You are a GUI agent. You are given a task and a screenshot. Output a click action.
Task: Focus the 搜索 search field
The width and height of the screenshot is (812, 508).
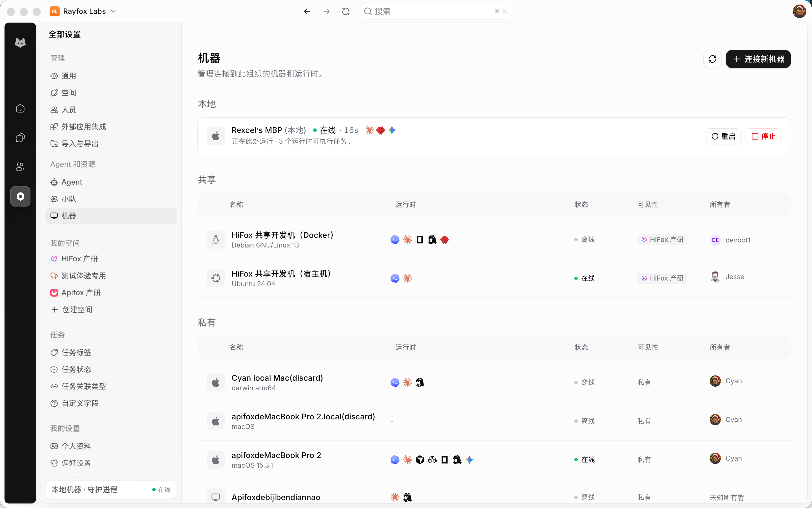(435, 11)
